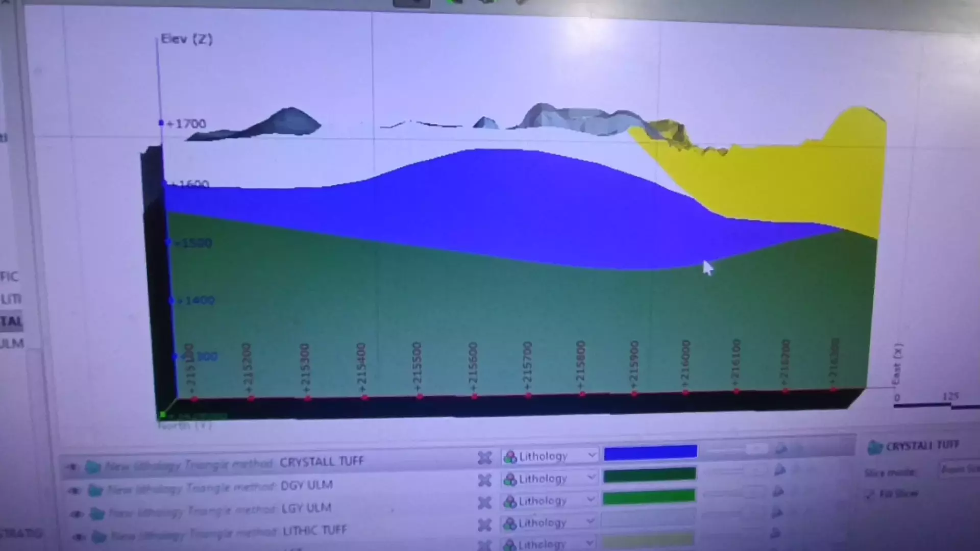The width and height of the screenshot is (980, 551).
Task: Click the khaki swatch in the bottom-most row
Action: [x=648, y=540]
